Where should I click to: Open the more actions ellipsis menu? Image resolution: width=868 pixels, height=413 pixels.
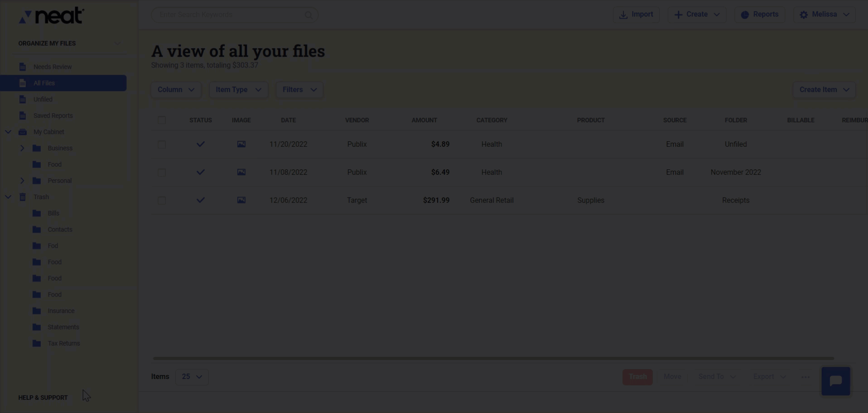tap(805, 377)
